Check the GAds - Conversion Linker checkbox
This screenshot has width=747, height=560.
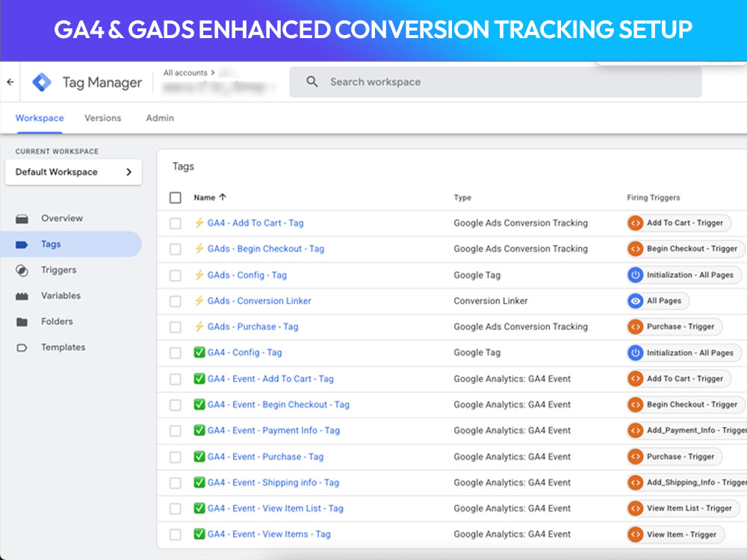[x=176, y=301]
